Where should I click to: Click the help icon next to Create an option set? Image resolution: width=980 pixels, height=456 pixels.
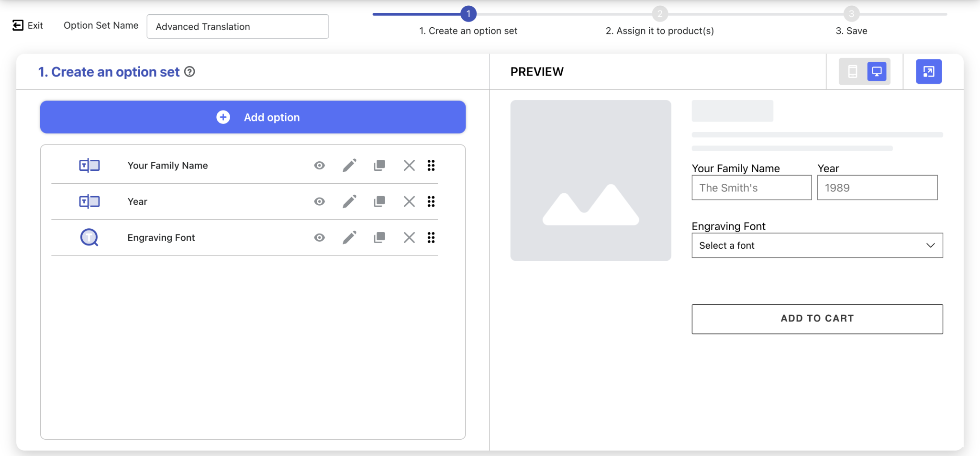pos(189,72)
